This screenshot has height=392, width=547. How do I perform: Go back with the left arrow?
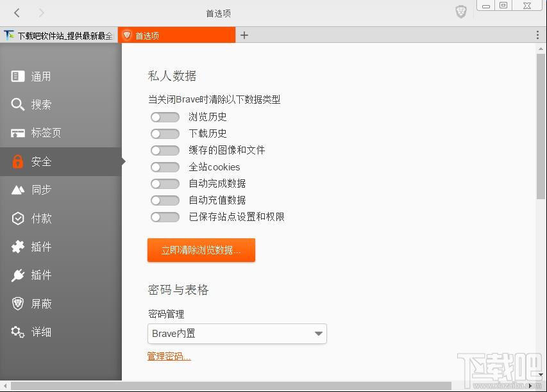click(x=17, y=13)
